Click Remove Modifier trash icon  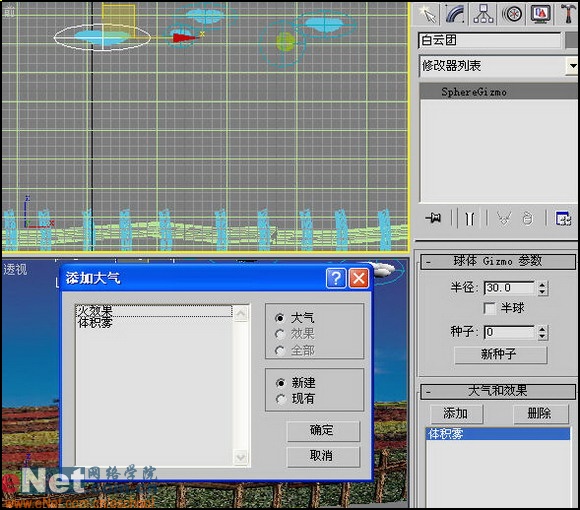tap(528, 218)
